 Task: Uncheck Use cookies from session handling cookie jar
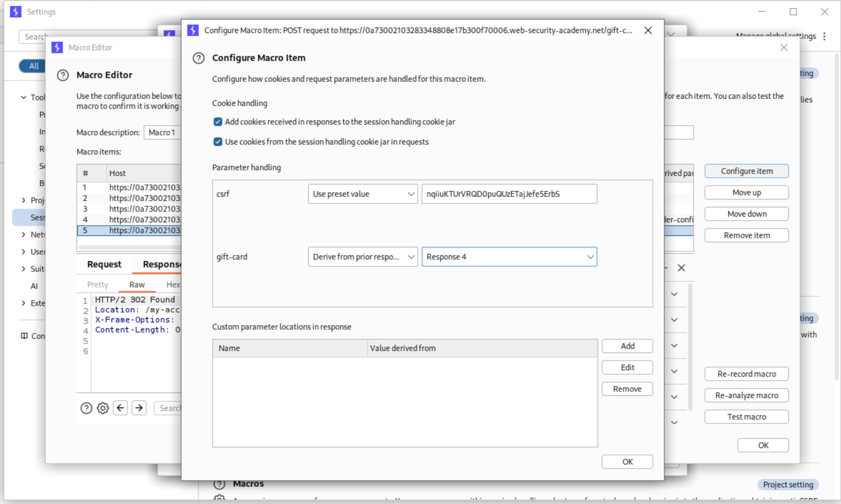tap(218, 142)
